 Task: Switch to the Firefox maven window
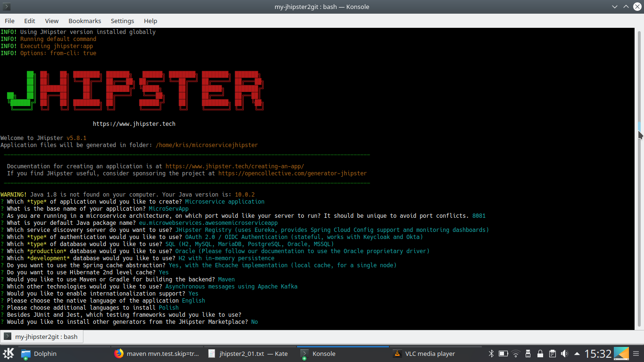click(157, 354)
